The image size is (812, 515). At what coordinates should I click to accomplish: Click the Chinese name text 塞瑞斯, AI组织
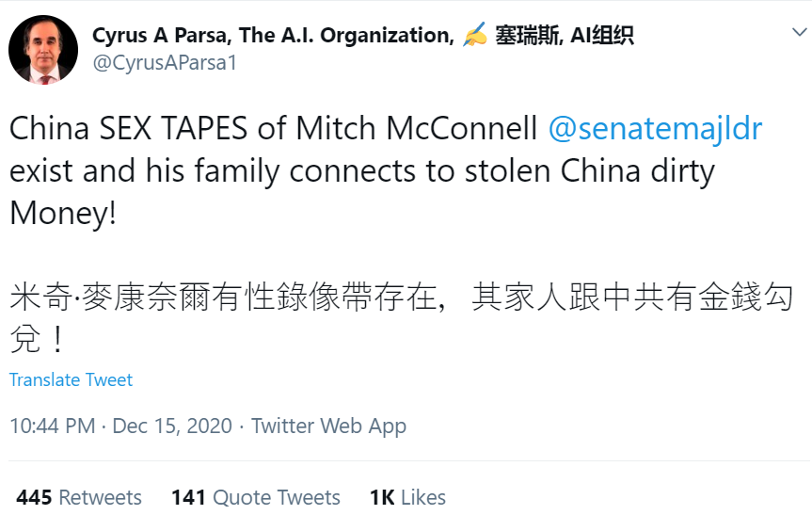(x=565, y=36)
